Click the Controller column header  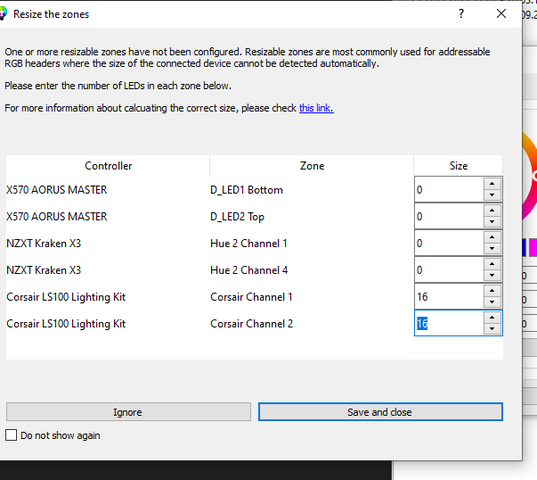pyautogui.click(x=108, y=166)
